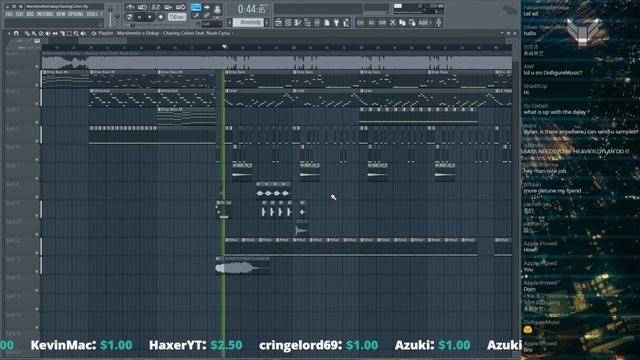Open the Add dropdown in the toolbar
640x360 pixels.
(x=424, y=22)
